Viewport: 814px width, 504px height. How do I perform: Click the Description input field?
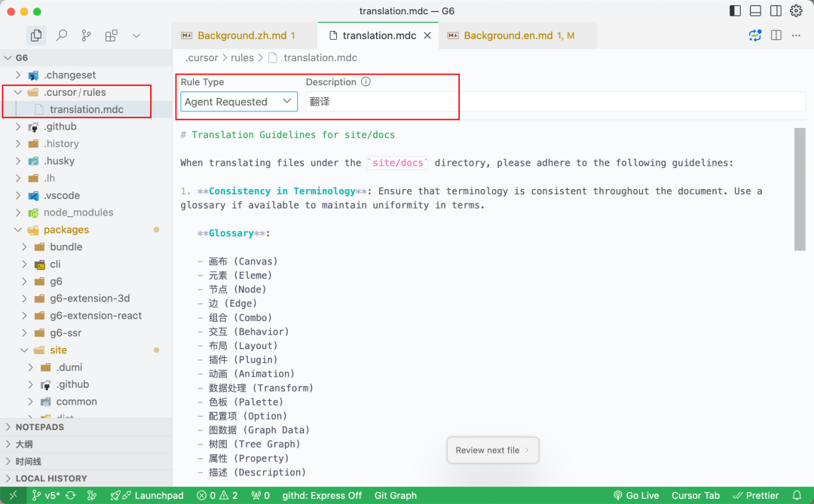[555, 102]
